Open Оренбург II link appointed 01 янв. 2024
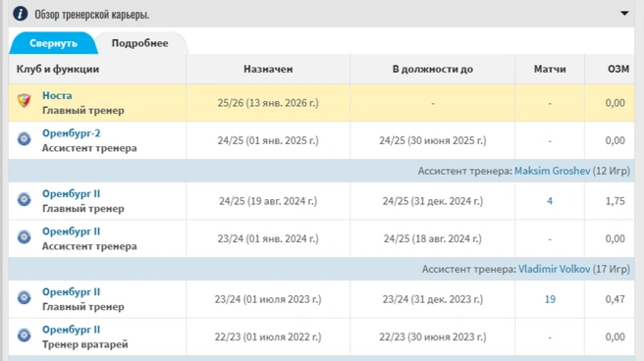Viewport: 644px width, 361px height. tap(71, 232)
